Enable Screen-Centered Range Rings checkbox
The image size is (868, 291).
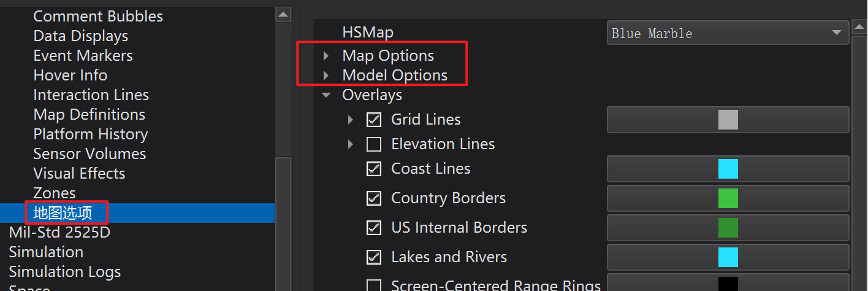click(x=374, y=285)
